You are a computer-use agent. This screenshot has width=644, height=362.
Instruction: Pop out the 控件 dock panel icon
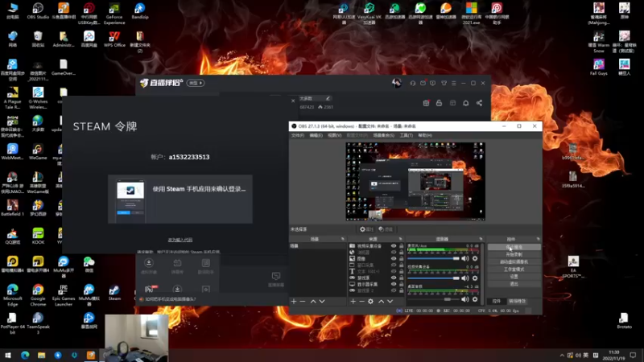coord(538,239)
